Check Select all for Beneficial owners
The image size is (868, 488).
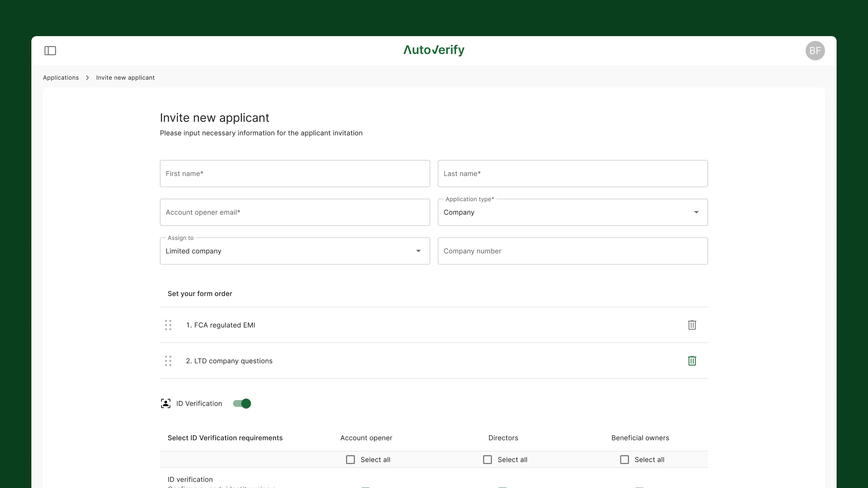624,460
